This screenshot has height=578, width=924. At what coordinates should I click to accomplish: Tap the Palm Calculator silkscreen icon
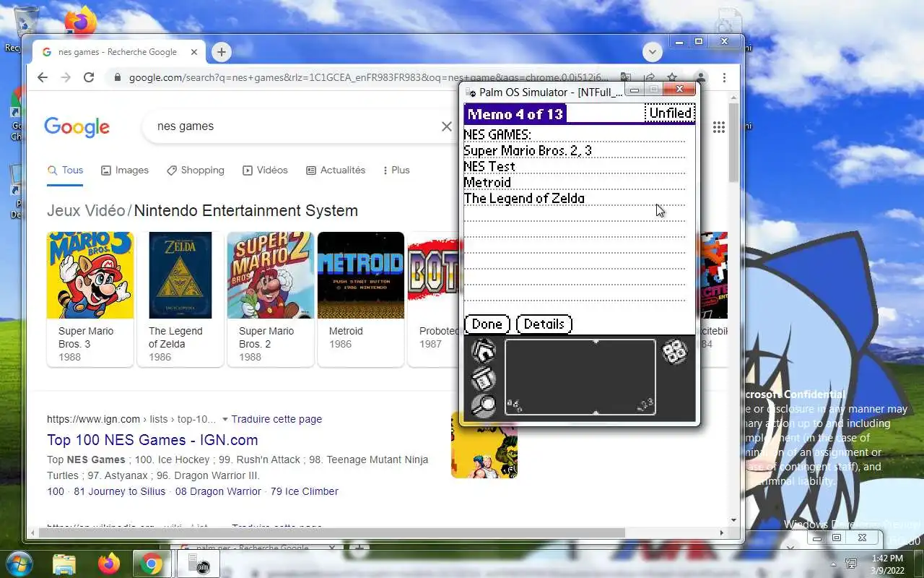(x=675, y=352)
